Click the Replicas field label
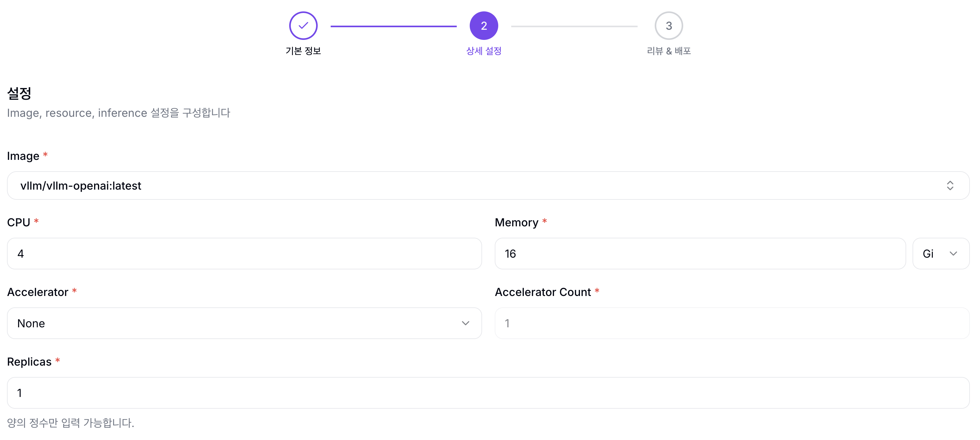 coord(29,362)
